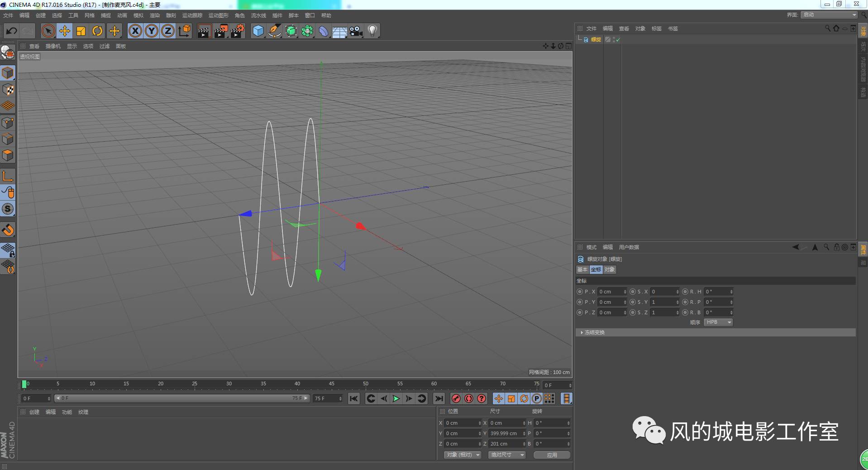Open the 对象(相对) coordinate mode dropdown

pos(462,455)
